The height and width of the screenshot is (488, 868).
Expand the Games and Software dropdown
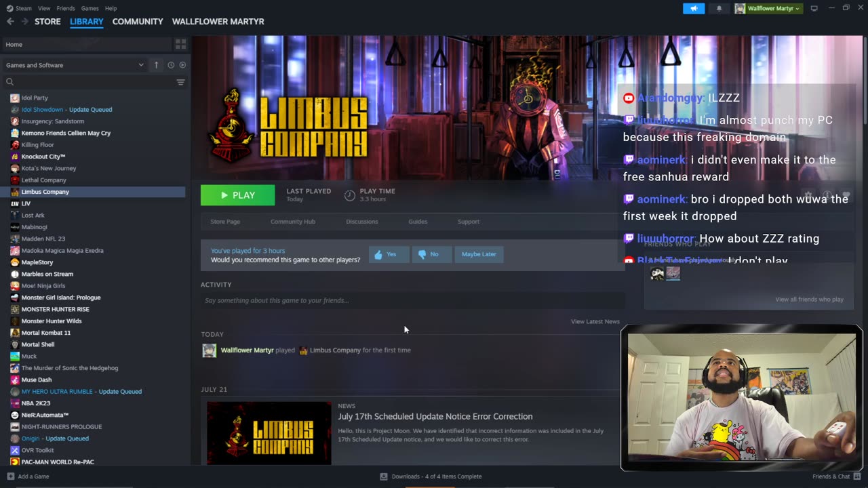[x=75, y=65]
